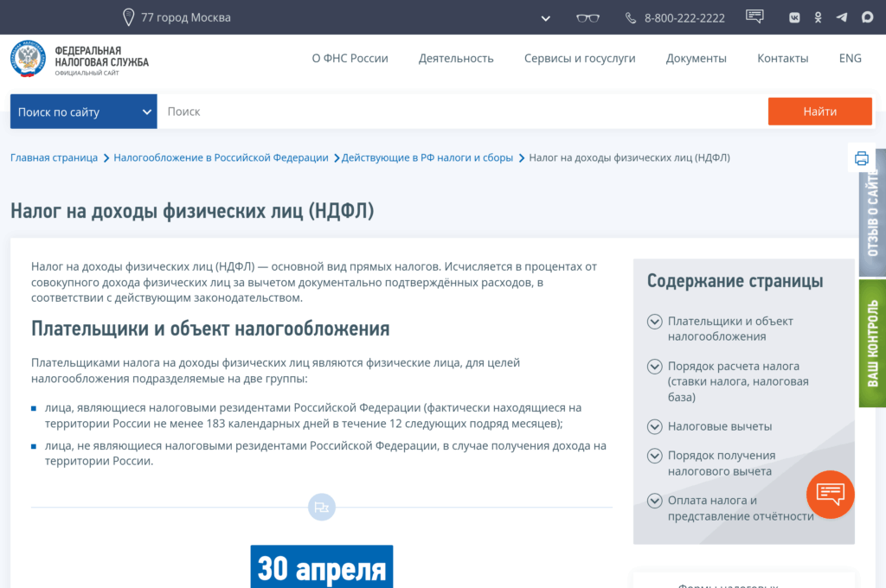Open О ФНС России menu
886x588 pixels.
pos(350,58)
